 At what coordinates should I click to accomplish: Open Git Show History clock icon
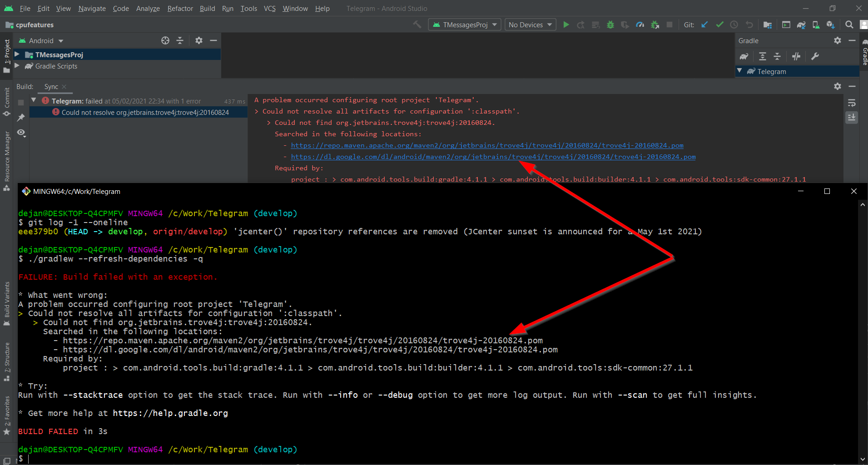click(x=734, y=25)
